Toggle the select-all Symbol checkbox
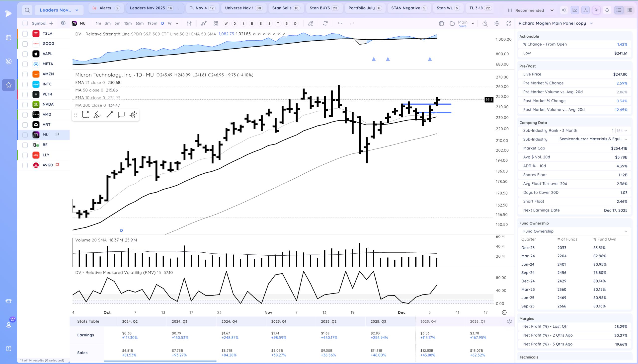 pos(25,23)
